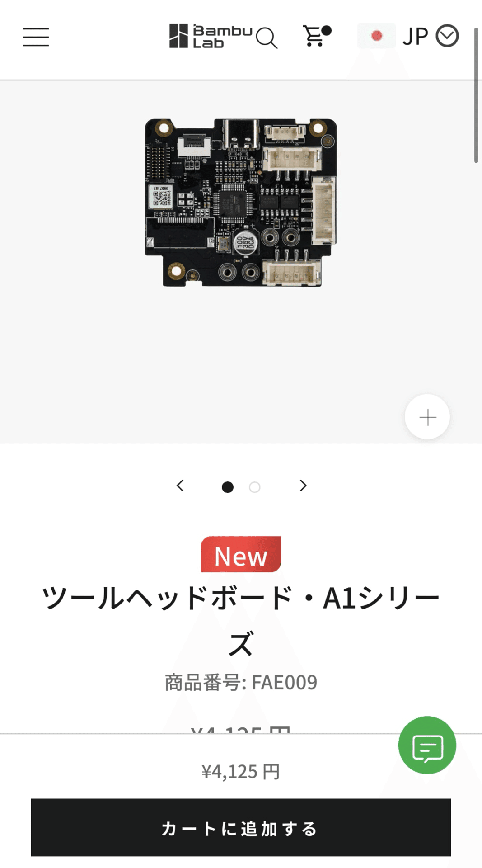Click the red New badge
The height and width of the screenshot is (868, 482).
pyautogui.click(x=241, y=554)
